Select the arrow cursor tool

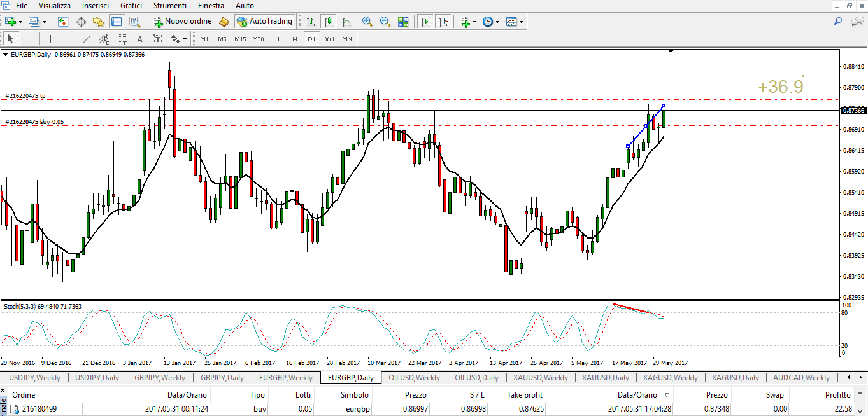(11, 39)
